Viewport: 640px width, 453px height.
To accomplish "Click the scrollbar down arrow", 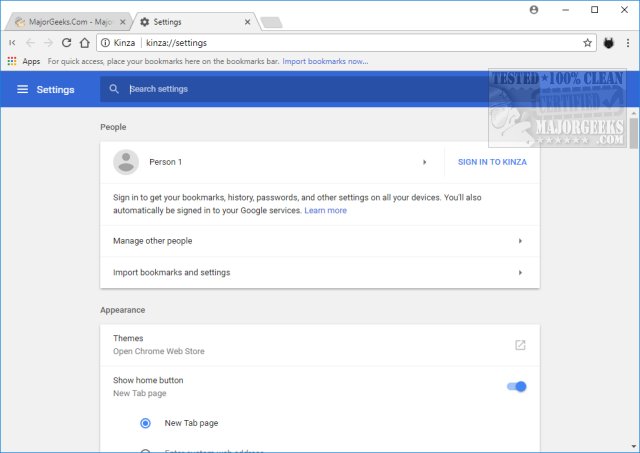I will point(633,446).
